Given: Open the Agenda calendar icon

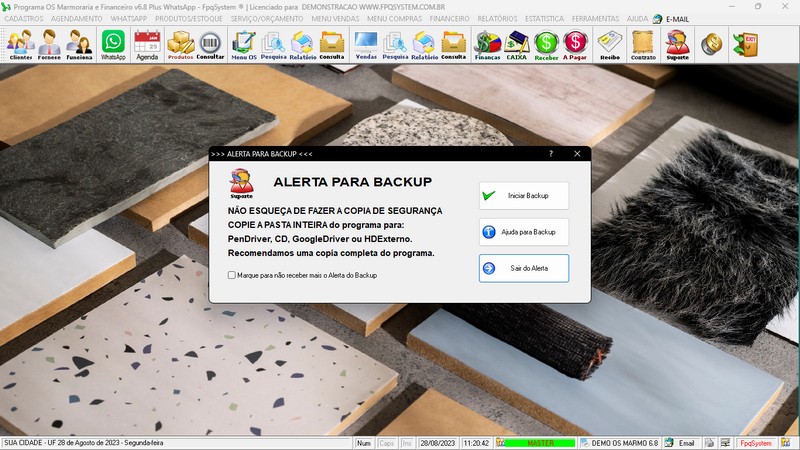Looking at the screenshot, I should point(147,44).
